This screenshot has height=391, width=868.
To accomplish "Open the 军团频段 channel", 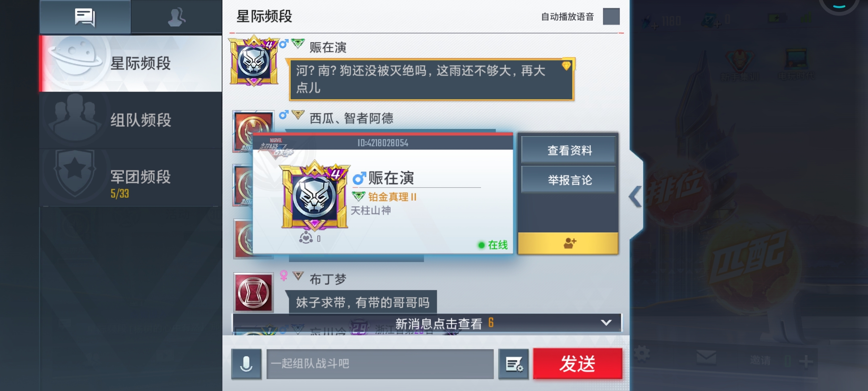I will 131,178.
